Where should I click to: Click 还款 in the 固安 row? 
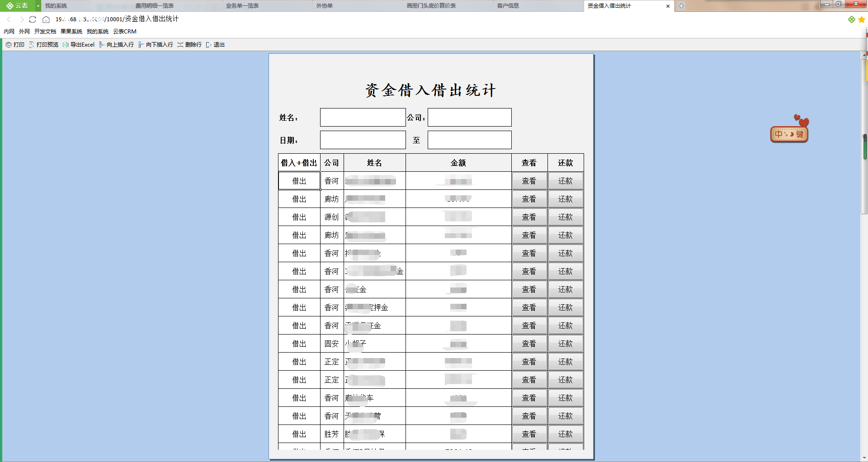click(566, 344)
